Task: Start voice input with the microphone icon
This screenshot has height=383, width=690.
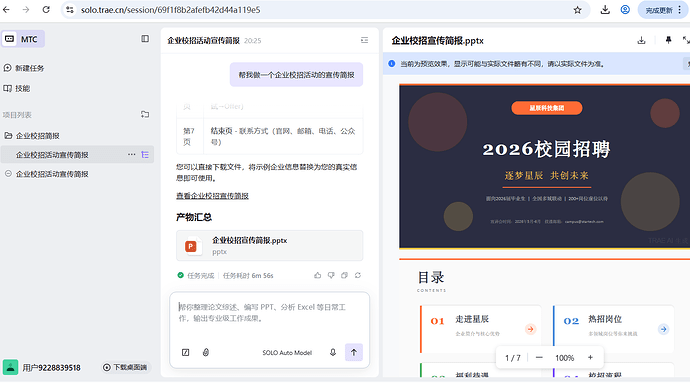Action: pos(333,352)
